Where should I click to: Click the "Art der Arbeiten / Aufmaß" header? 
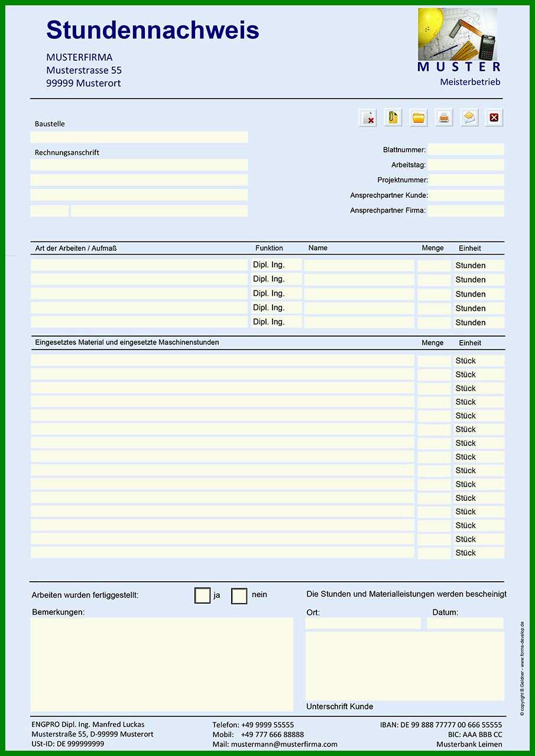pos(76,248)
